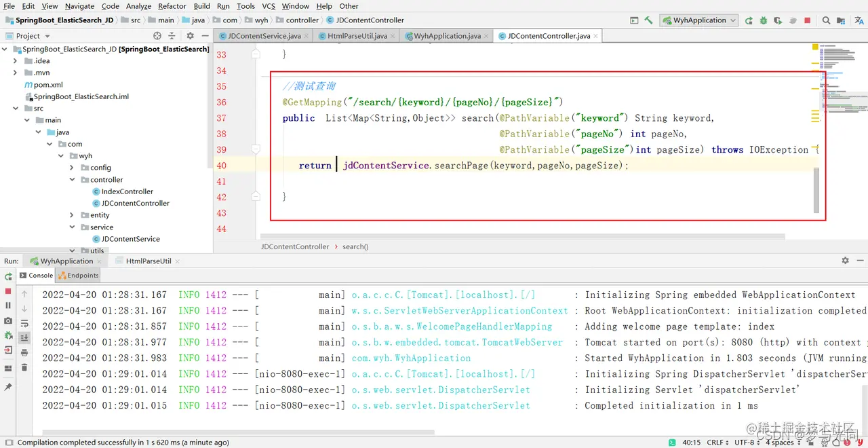This screenshot has width=868, height=448.
Task: Expand the .mvn folder
Action: tap(15, 73)
